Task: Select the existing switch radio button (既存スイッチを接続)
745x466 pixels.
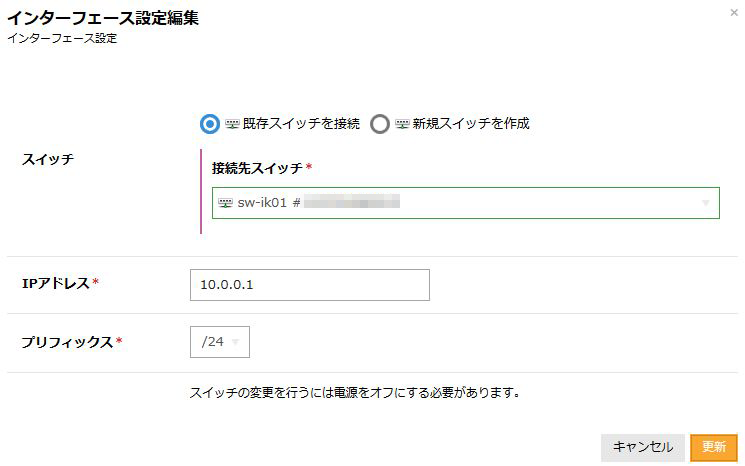Action: 210,124
